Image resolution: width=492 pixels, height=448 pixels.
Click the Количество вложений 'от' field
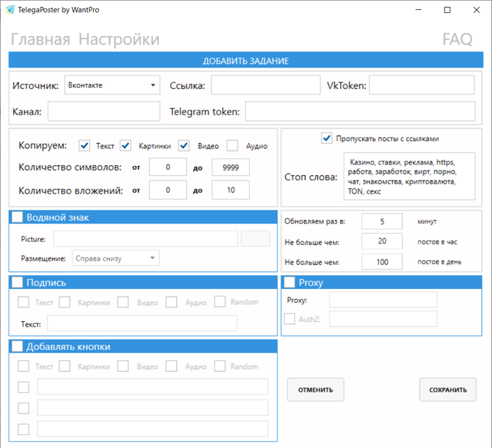pos(168,190)
